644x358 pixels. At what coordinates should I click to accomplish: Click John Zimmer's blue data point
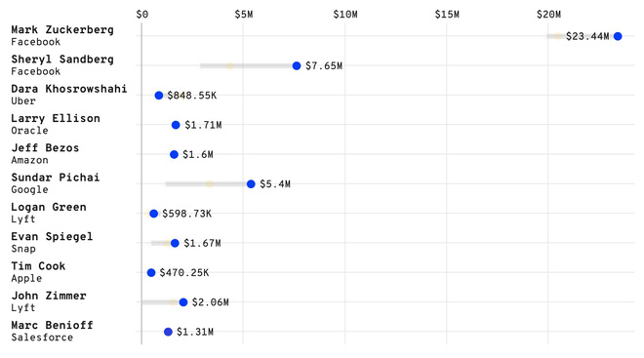click(x=183, y=302)
